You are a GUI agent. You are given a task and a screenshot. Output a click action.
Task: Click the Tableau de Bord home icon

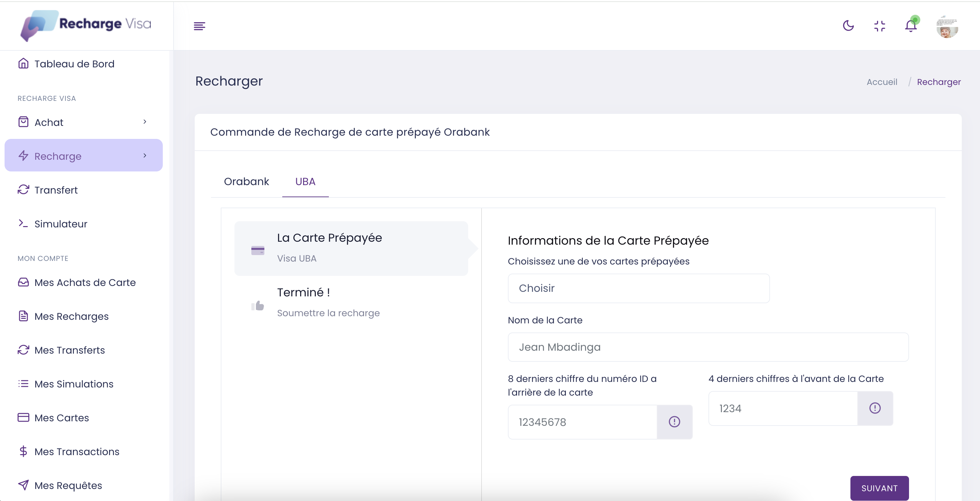pos(23,63)
